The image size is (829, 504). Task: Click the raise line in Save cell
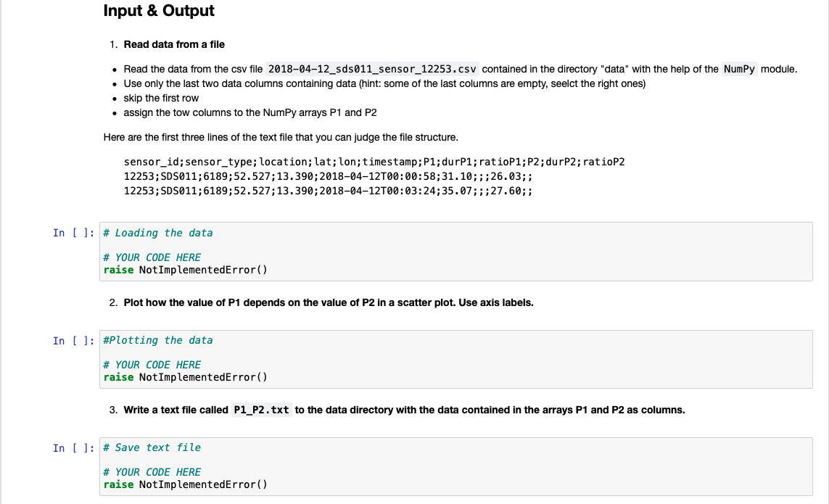pyautogui.click(x=185, y=484)
